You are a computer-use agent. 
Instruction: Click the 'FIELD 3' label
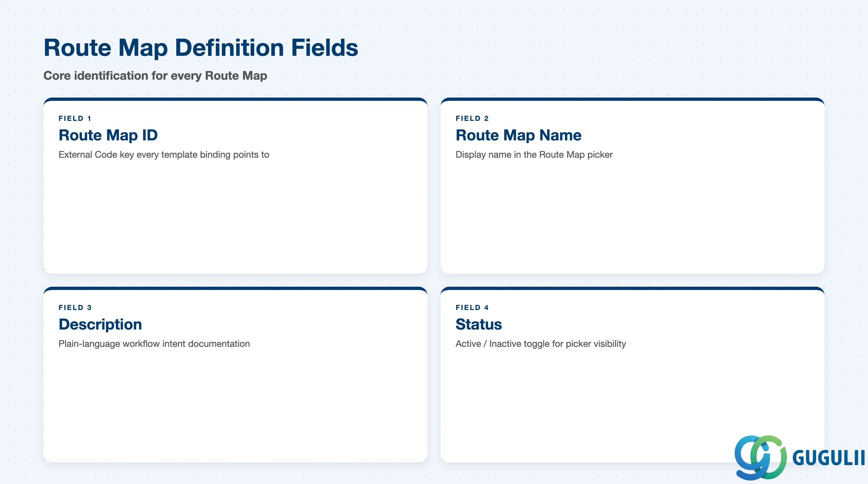click(75, 308)
